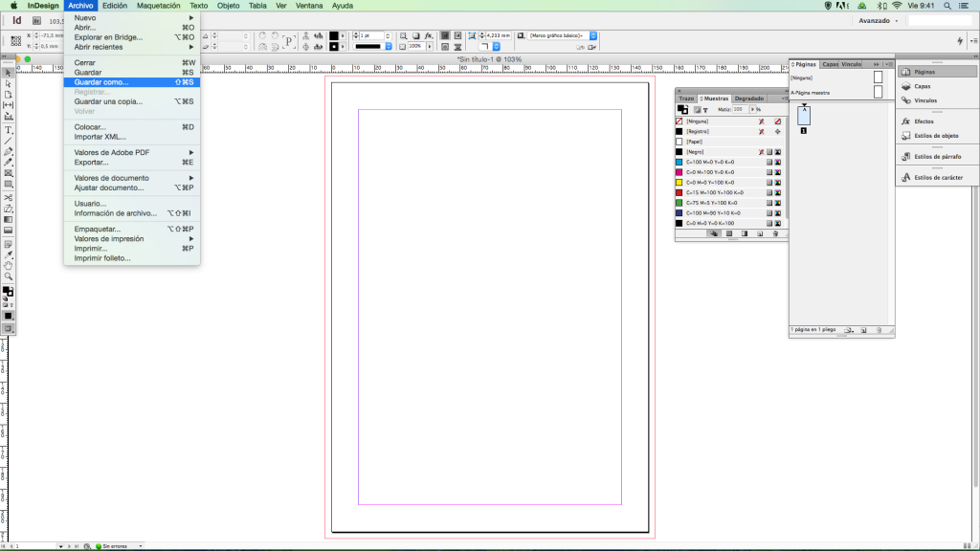Toggle the new swatch button in Muestras
Image resolution: width=980 pixels, height=551 pixels.
pyautogui.click(x=758, y=233)
